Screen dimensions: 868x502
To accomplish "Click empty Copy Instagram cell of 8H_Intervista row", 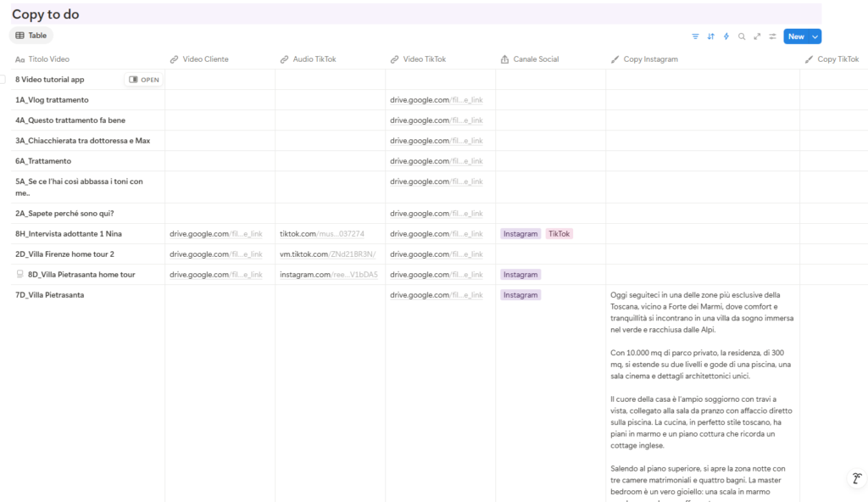I will 703,234.
